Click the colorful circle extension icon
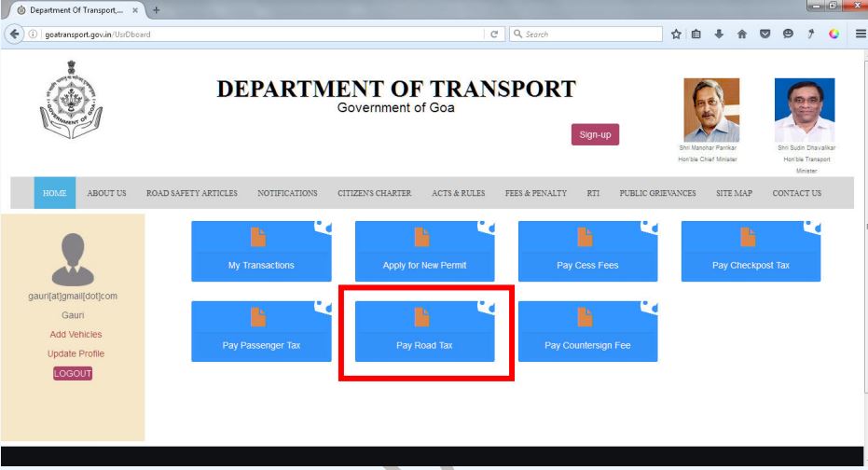Screen dimensions: 868x470 point(834,35)
